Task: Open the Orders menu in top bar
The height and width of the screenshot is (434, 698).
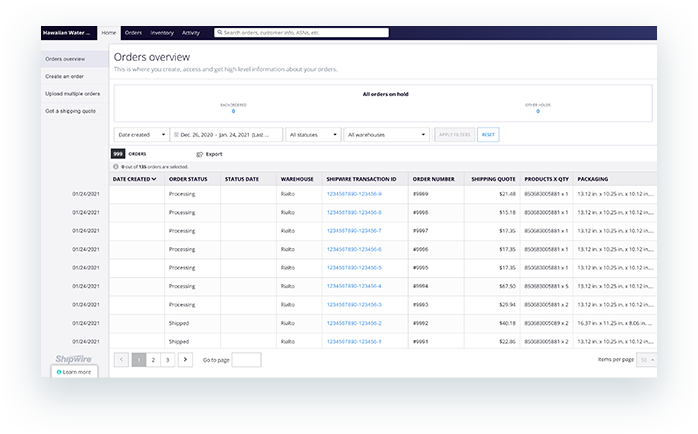Action: click(x=133, y=33)
